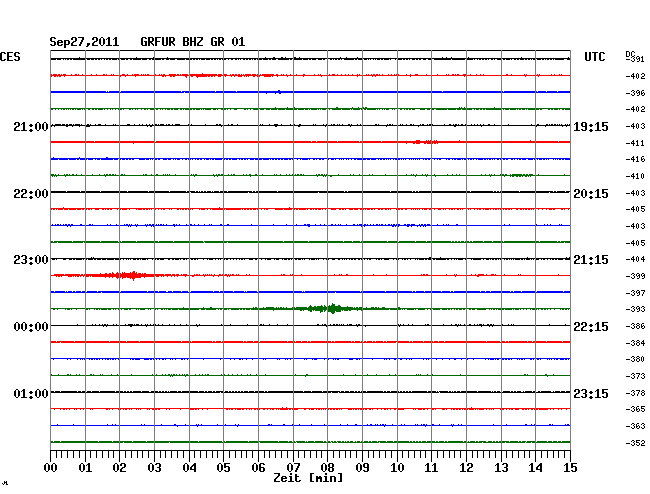The image size is (650, 494).
Task: Click the 12 minute axis label
Action: point(466,467)
